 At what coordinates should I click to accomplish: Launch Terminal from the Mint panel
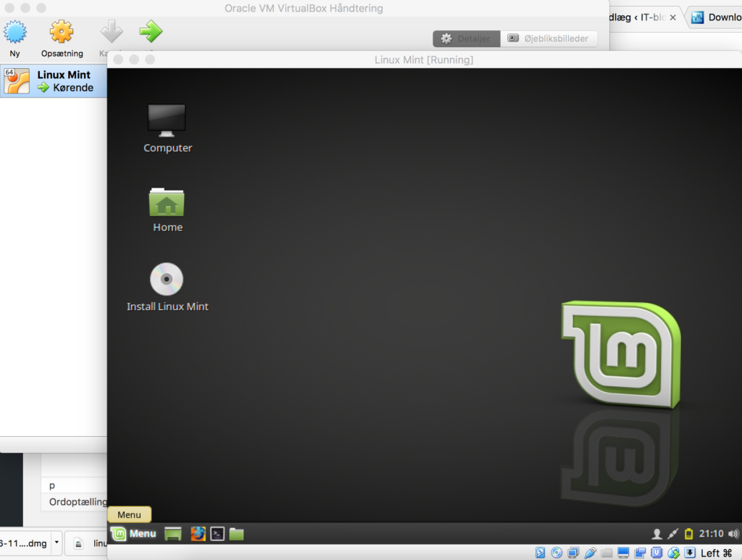(x=217, y=534)
